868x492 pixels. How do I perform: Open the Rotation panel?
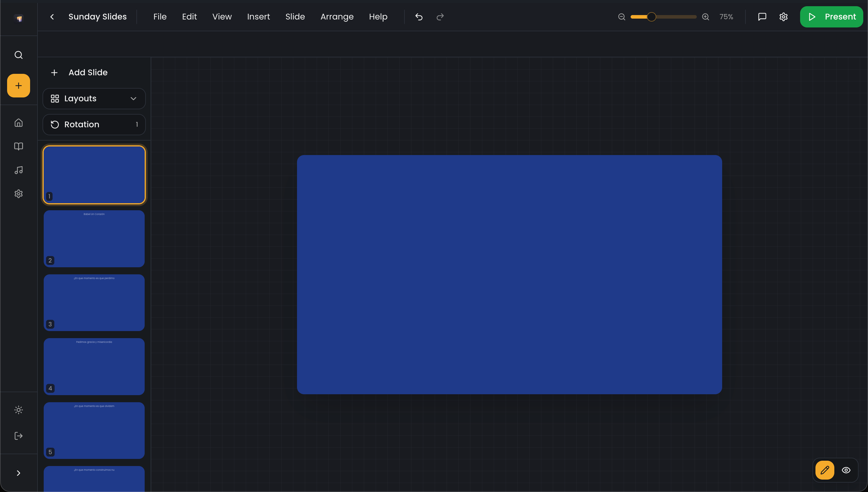(x=94, y=124)
